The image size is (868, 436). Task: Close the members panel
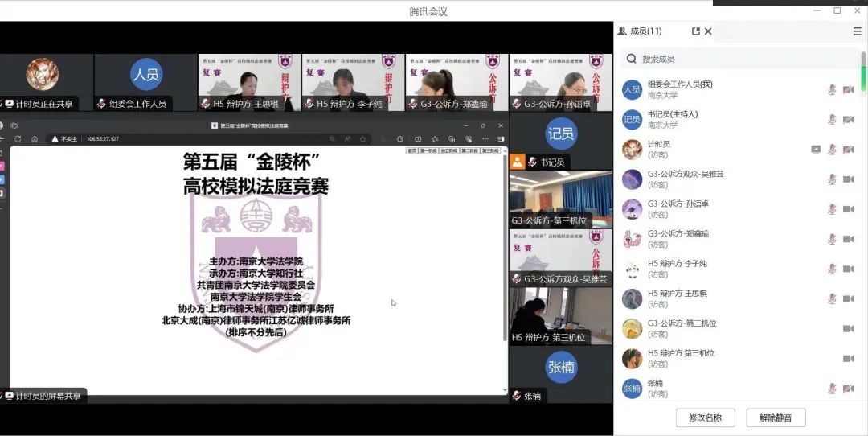[x=708, y=31]
